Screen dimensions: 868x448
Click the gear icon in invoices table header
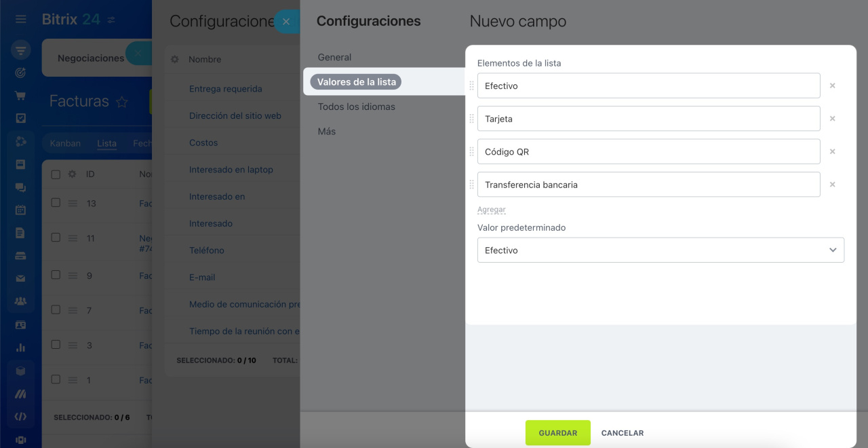72,174
